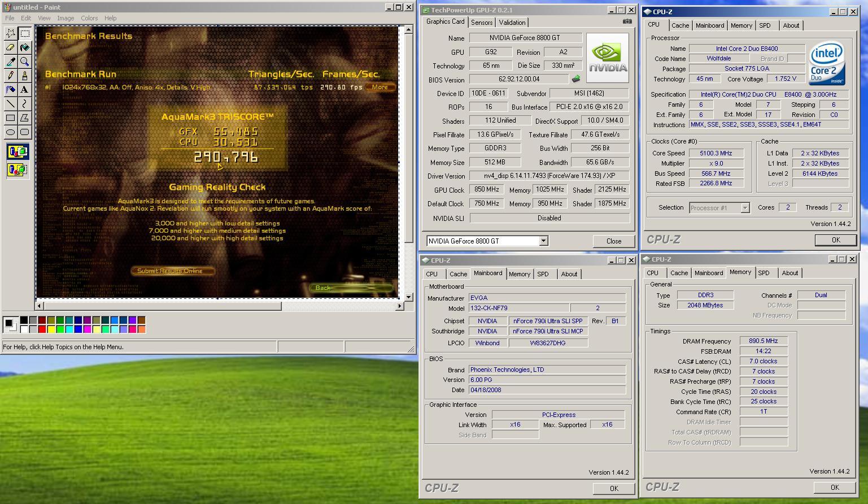Select the Ellipse shape tool
The image size is (868, 504).
(x=10, y=132)
